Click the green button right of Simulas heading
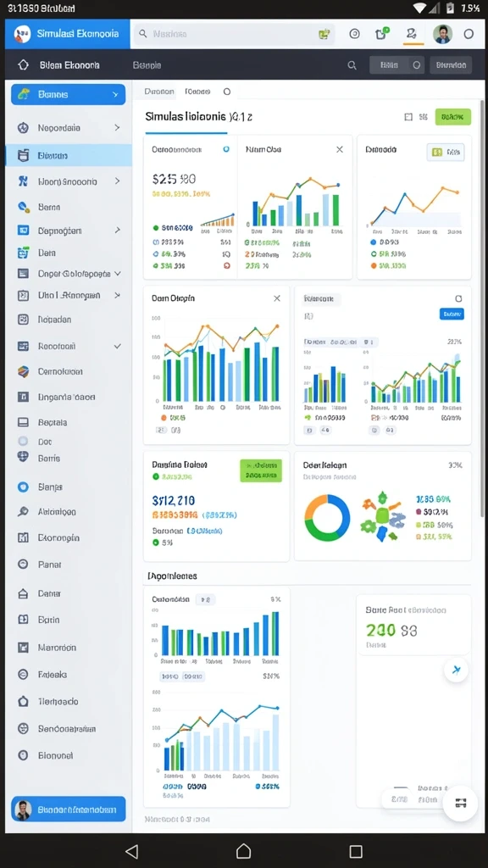The width and height of the screenshot is (488, 868). [x=453, y=117]
